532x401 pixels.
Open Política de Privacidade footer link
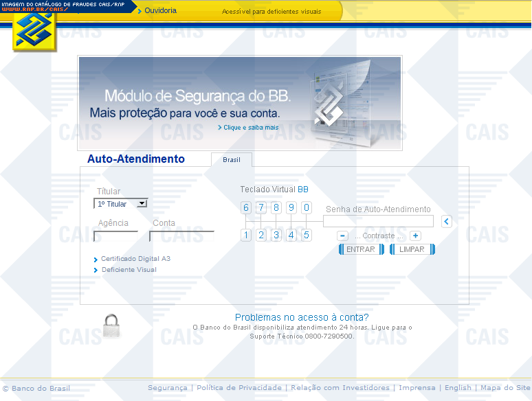coord(239,388)
